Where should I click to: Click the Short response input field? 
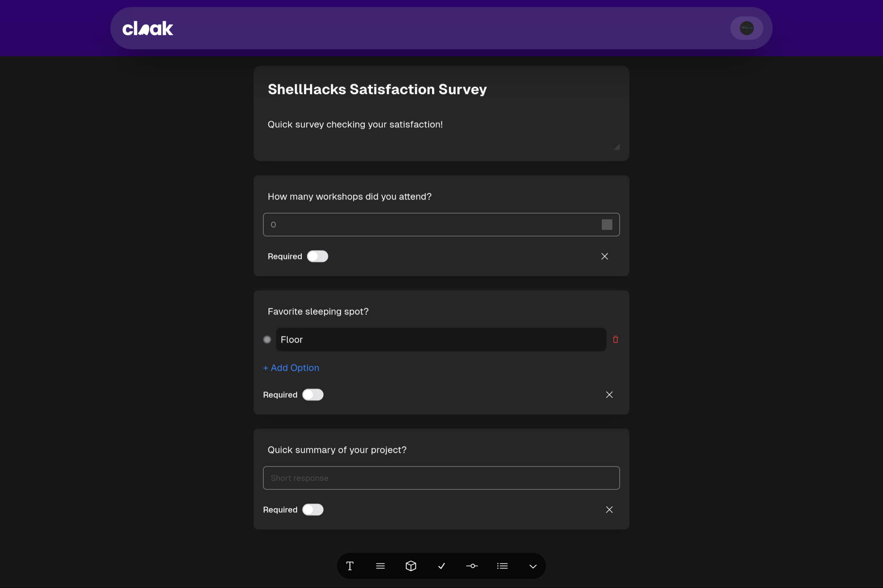point(441,478)
